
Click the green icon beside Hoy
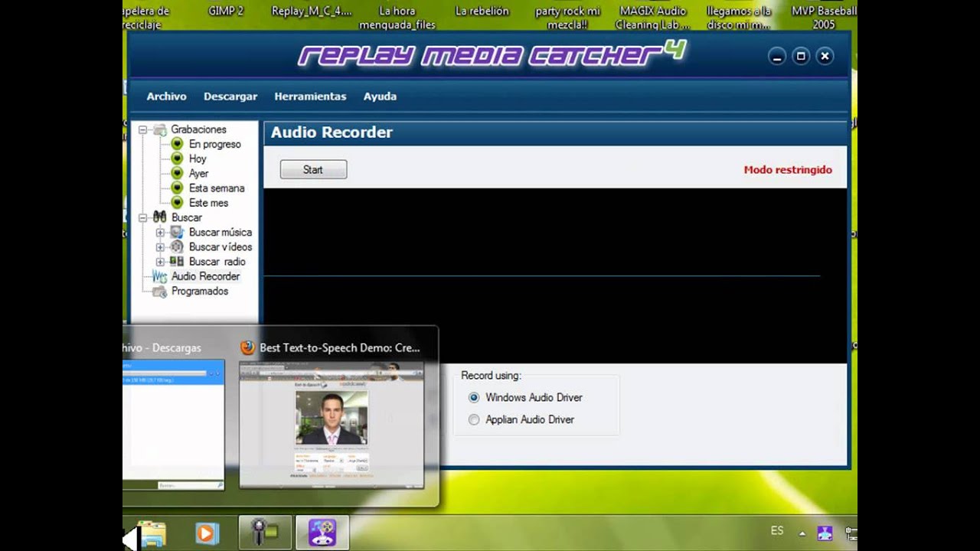177,158
